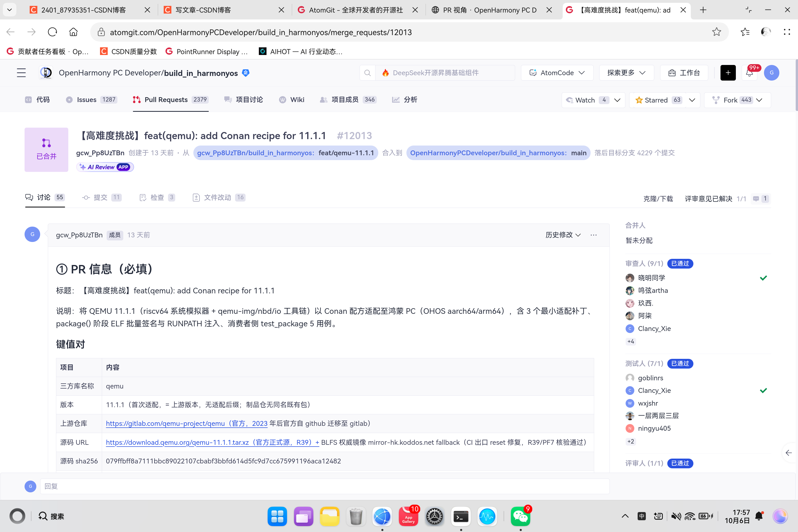This screenshot has width=798, height=532.
Task: Click the AI Review APP badge
Action: point(105,167)
